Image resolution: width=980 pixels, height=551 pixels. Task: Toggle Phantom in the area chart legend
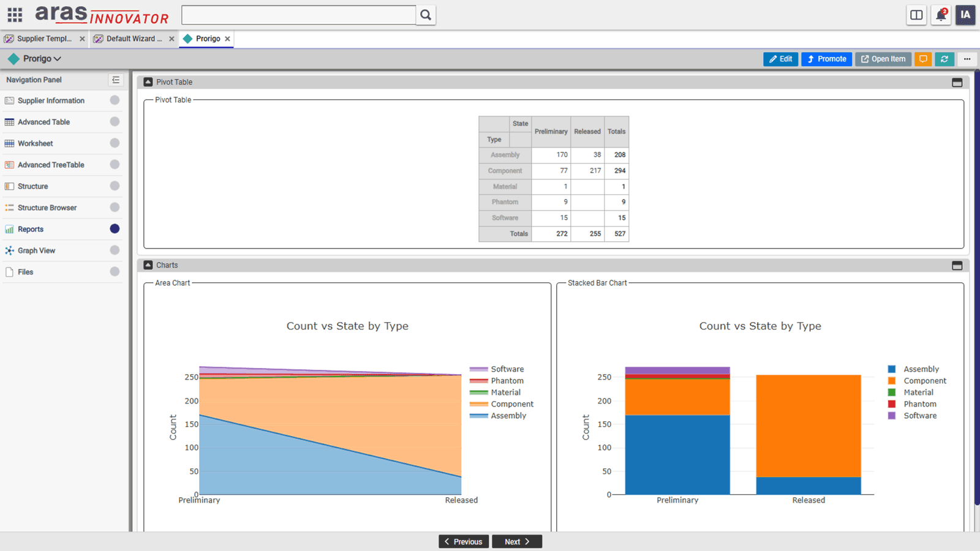click(497, 381)
